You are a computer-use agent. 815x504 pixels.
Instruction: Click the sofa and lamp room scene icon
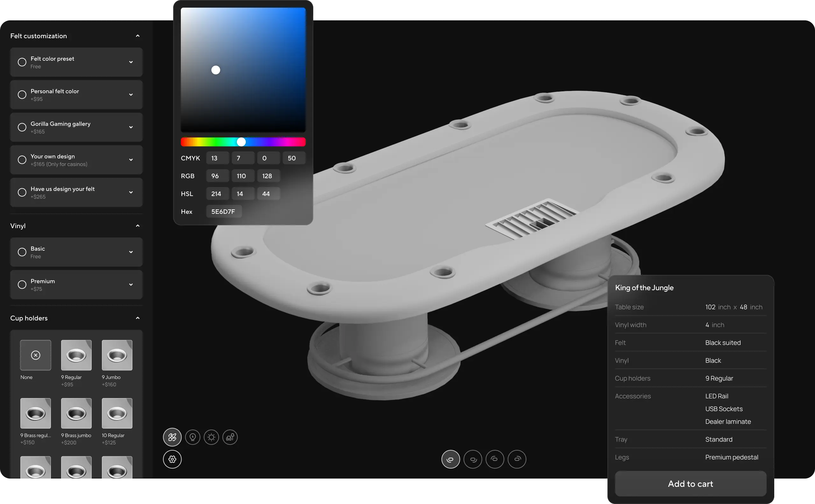(x=230, y=437)
